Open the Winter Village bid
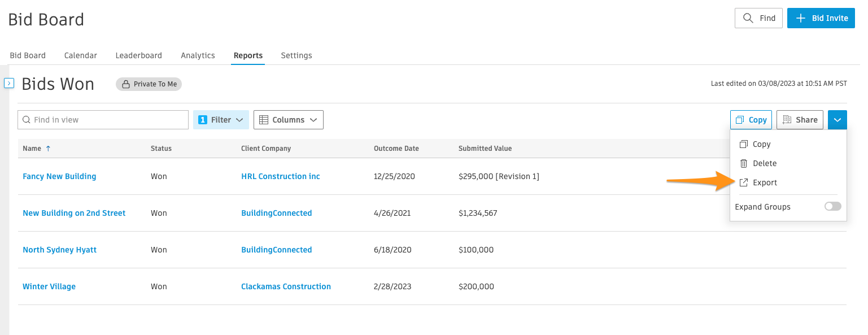Screen dimensions: 868x335 point(49,286)
